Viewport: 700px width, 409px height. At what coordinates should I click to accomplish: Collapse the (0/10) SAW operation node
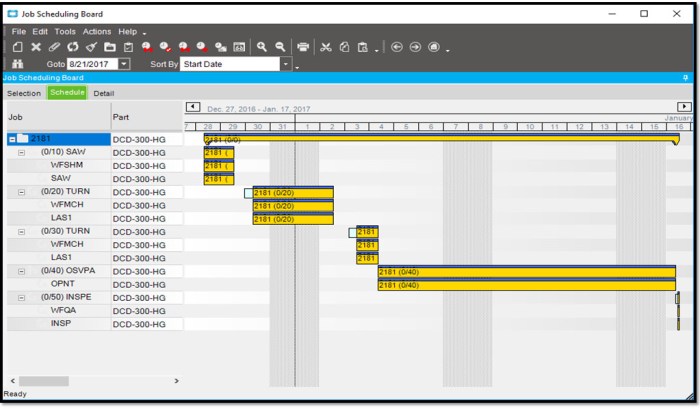(x=21, y=153)
